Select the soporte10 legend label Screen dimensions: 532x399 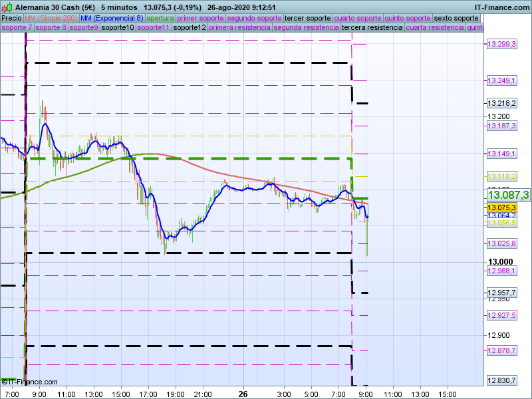point(118,28)
